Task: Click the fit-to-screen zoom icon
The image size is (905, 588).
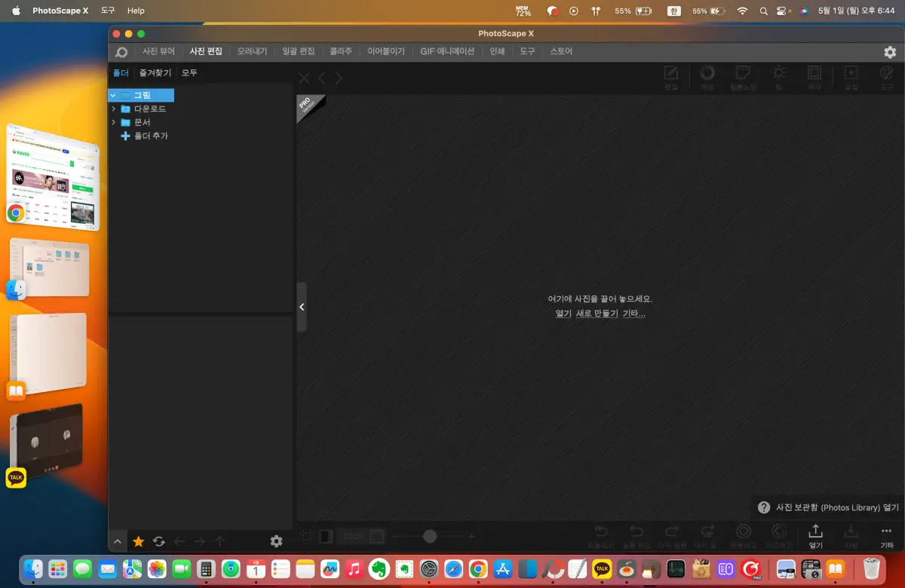Action: pos(377,537)
